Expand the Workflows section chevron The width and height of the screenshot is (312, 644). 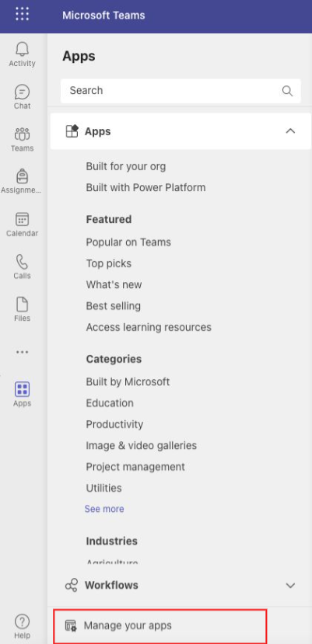(290, 585)
